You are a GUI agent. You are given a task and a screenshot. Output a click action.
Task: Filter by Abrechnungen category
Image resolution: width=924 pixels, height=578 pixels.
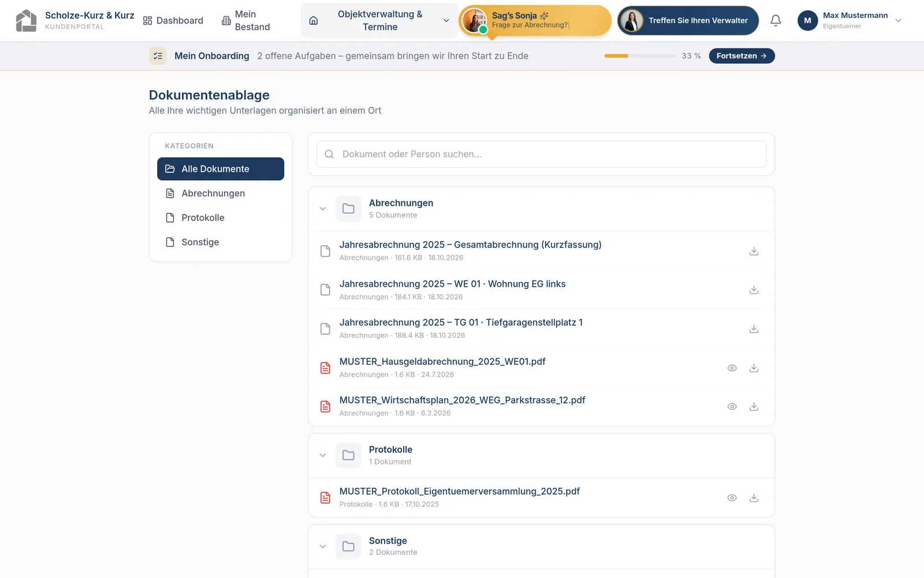click(x=221, y=193)
